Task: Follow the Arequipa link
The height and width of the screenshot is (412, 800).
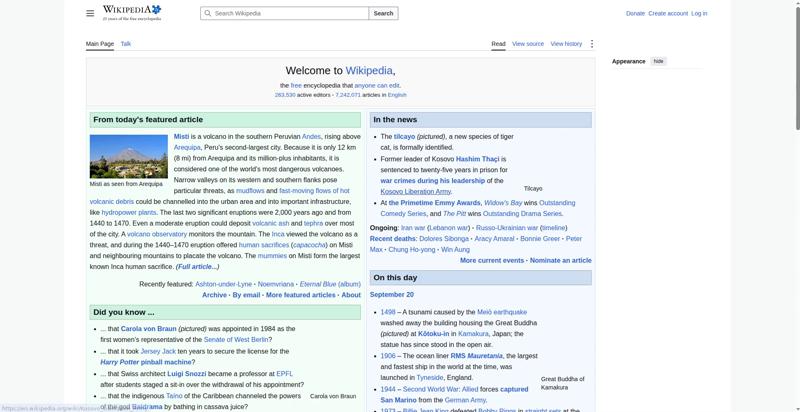Action: pyautogui.click(x=187, y=147)
